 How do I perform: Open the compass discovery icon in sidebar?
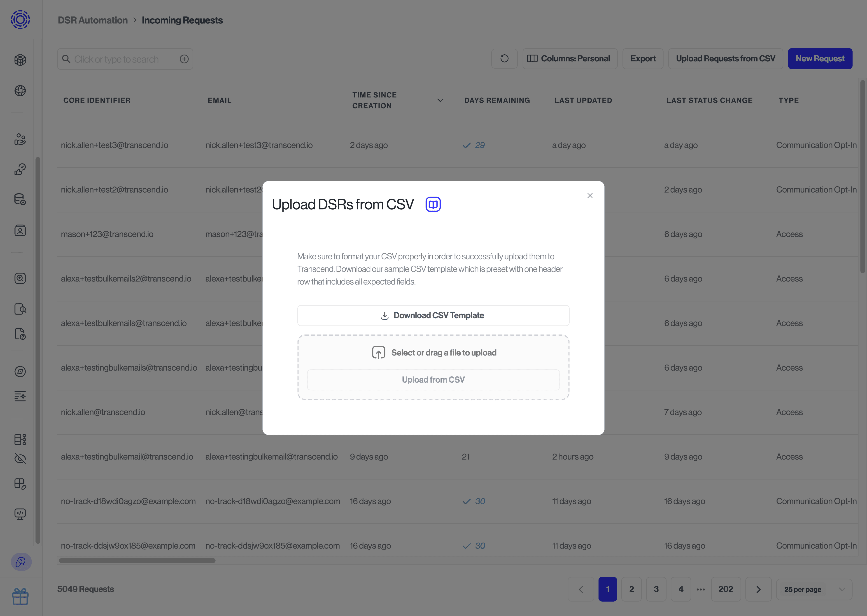click(20, 371)
